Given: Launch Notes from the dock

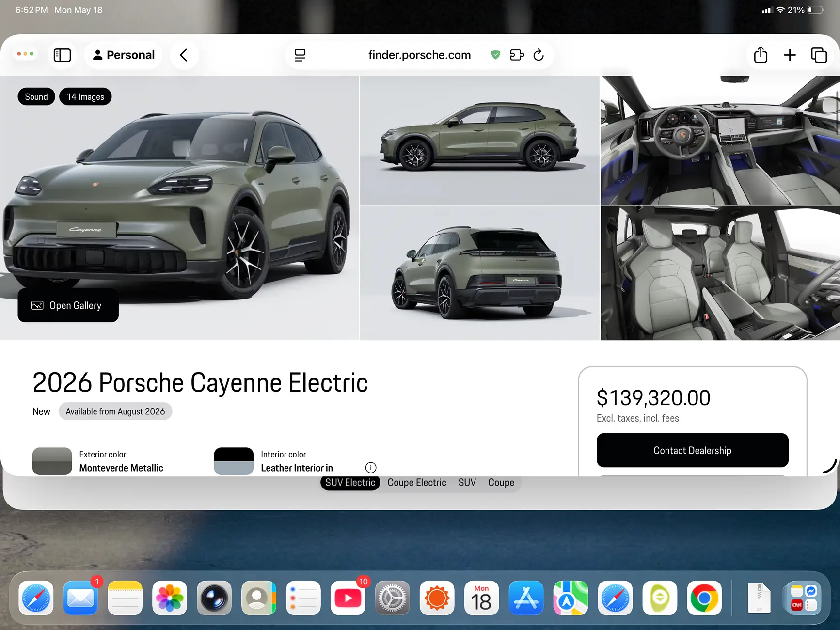Looking at the screenshot, I should 125,598.
